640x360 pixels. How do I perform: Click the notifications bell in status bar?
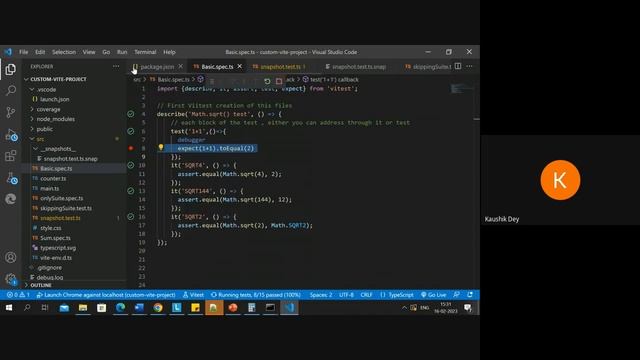point(470,295)
